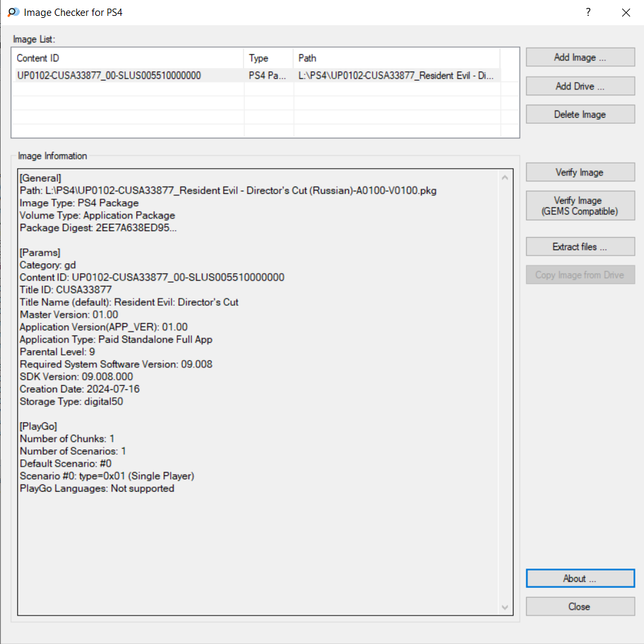Click Verify Image (GEMS Compatible) button
Image resolution: width=644 pixels, height=644 pixels.
tap(580, 206)
